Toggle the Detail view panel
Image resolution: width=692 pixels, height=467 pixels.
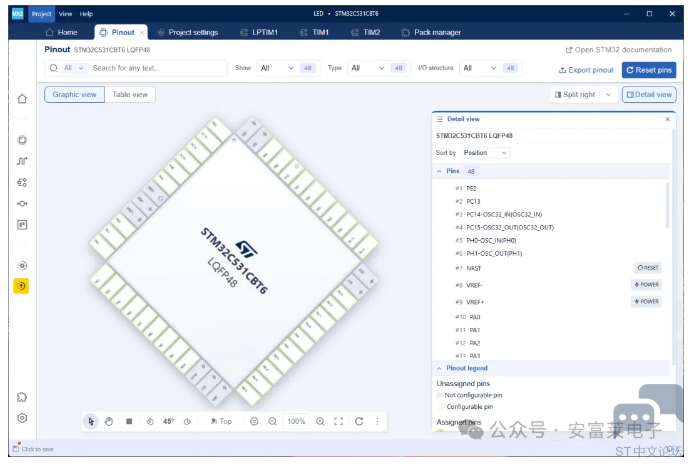click(648, 95)
